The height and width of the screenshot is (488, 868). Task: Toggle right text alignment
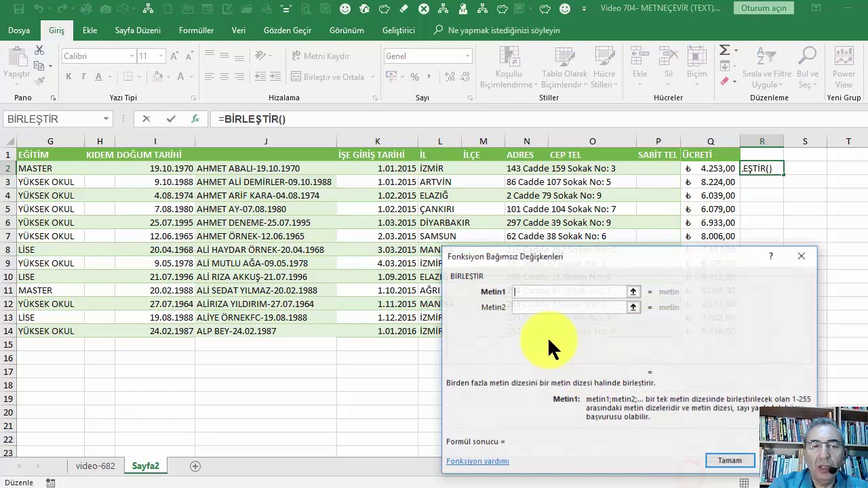pos(239,77)
